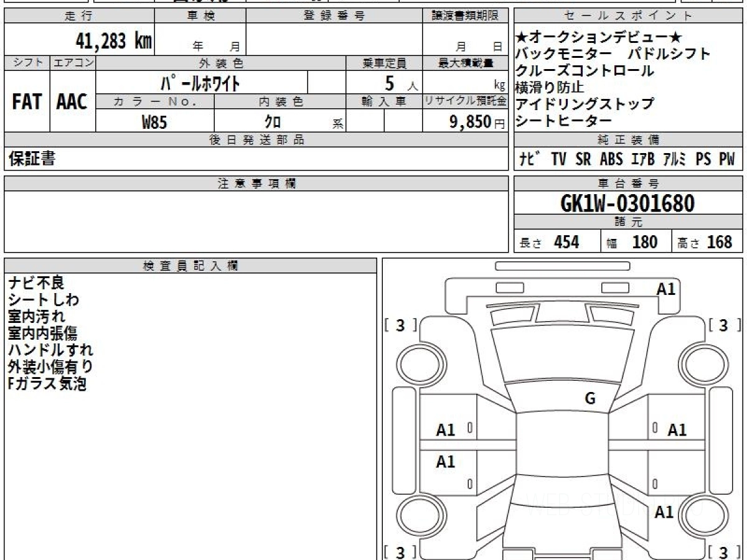Select the 乗車定員 header

click(384, 63)
